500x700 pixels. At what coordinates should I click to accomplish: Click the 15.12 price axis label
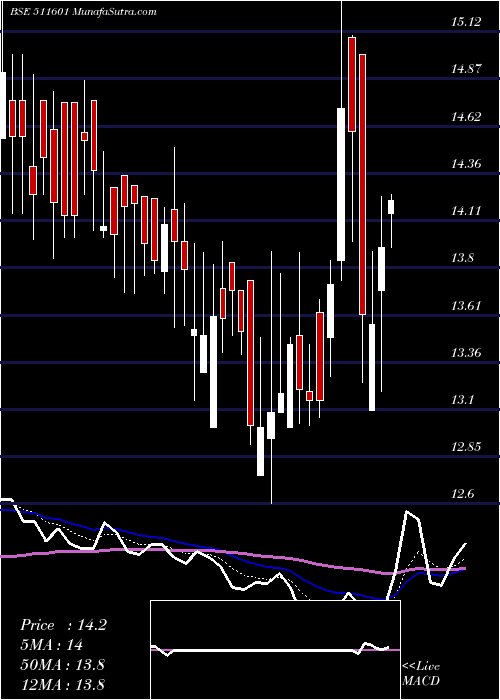click(466, 22)
